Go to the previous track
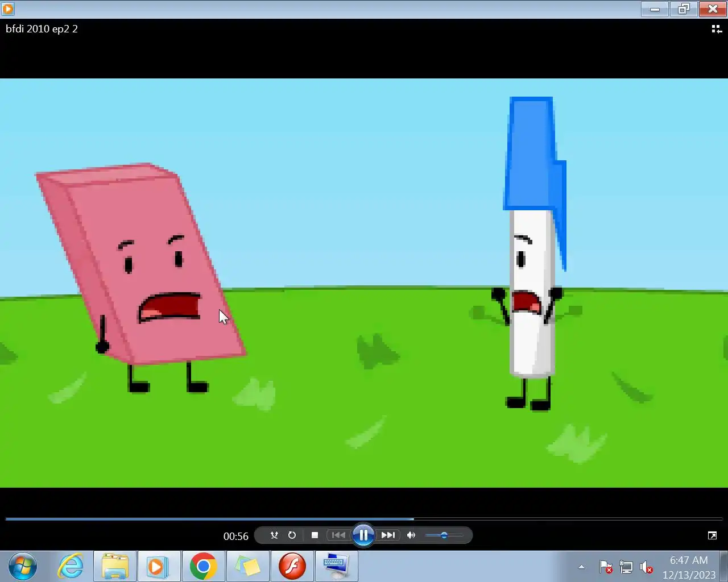The height and width of the screenshot is (582, 728). click(x=338, y=535)
